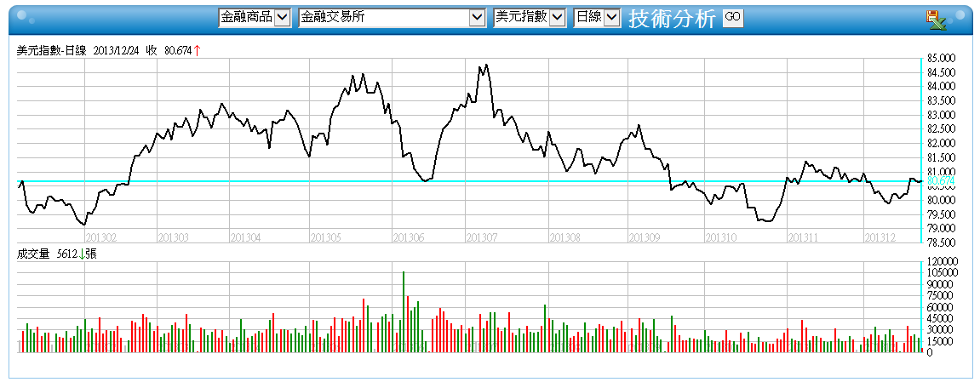Click the 201307 month axis label
Image resolution: width=980 pixels, height=382 pixels.
click(x=482, y=237)
